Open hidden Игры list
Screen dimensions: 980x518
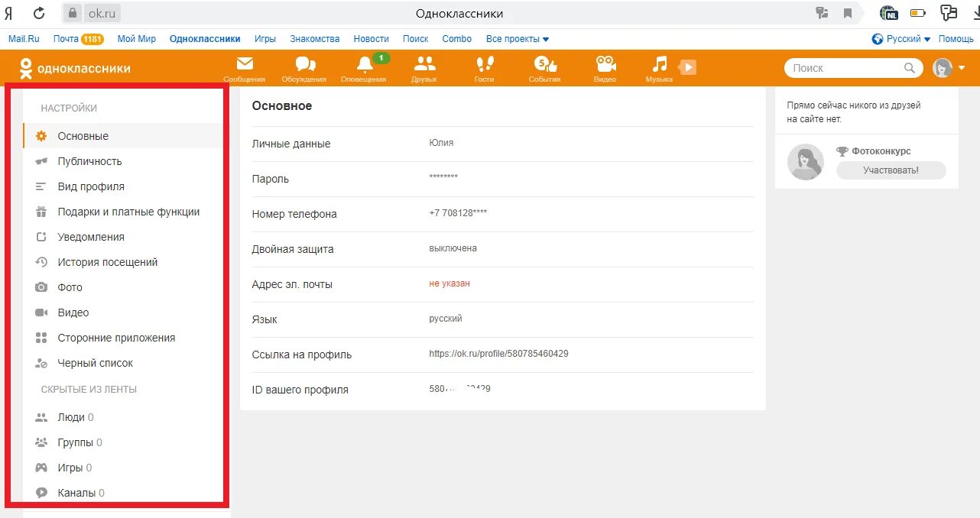(122, 468)
